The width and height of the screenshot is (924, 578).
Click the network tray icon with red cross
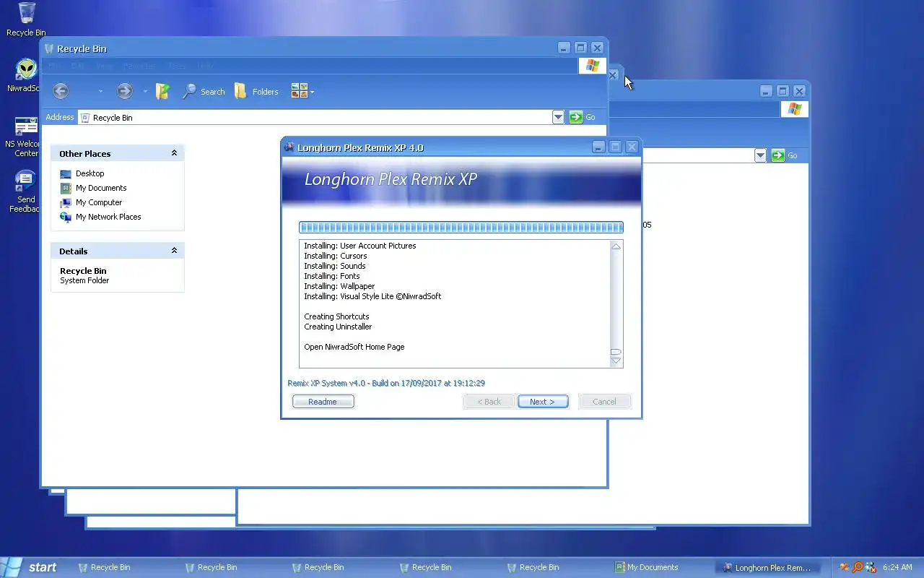(871, 567)
